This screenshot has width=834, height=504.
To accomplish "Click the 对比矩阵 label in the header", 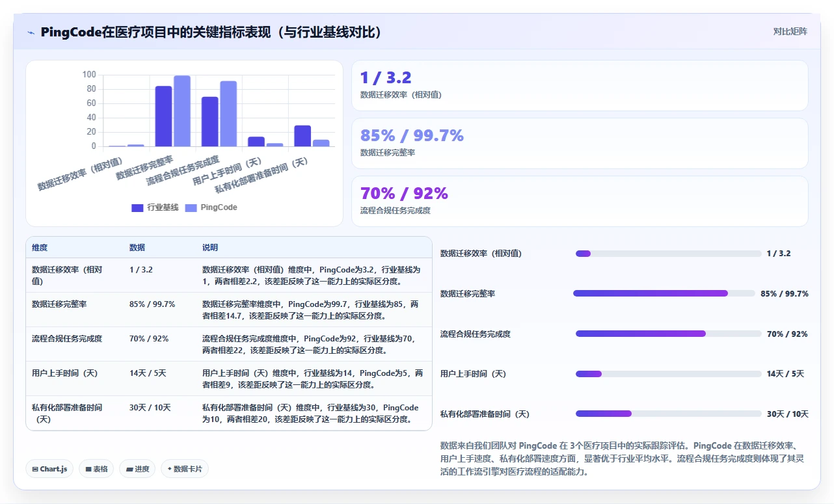I will click(790, 31).
